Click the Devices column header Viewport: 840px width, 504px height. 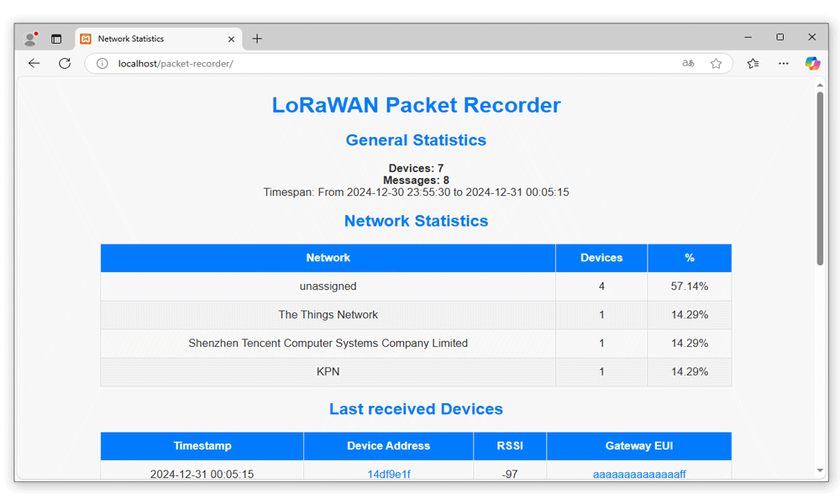coord(601,258)
